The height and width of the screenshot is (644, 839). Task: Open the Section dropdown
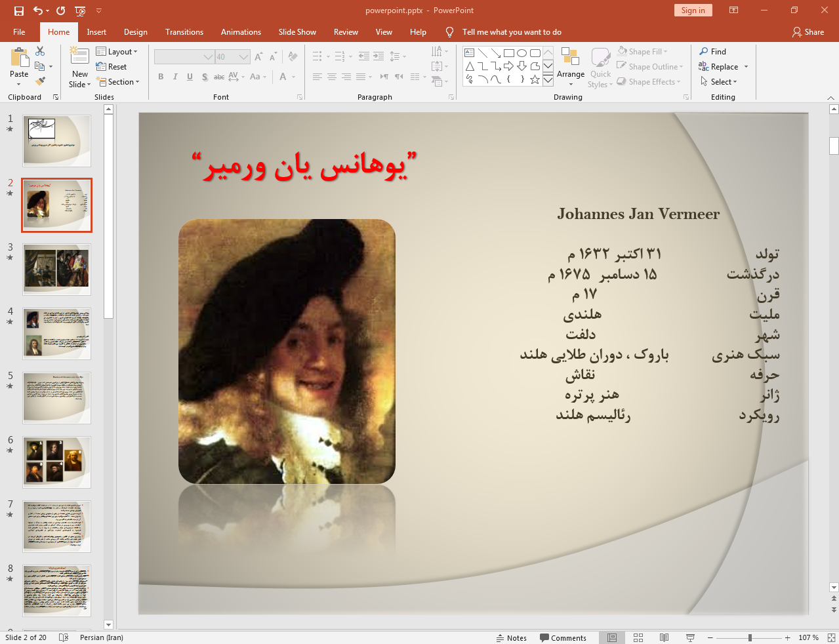coord(118,81)
